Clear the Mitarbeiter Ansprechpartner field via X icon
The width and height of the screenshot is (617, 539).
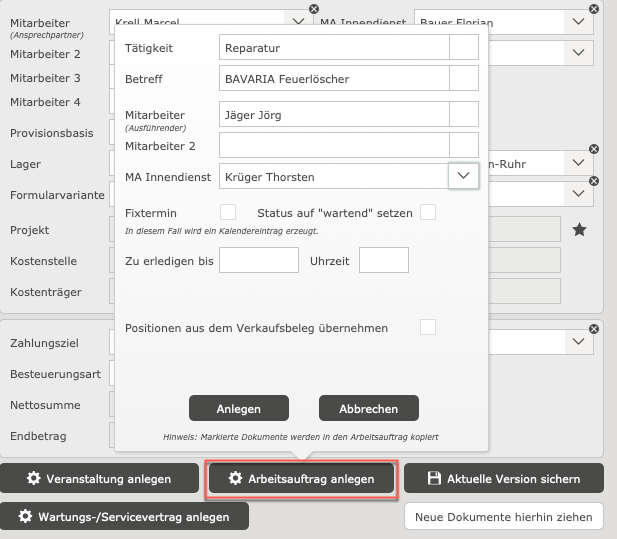coord(314,9)
